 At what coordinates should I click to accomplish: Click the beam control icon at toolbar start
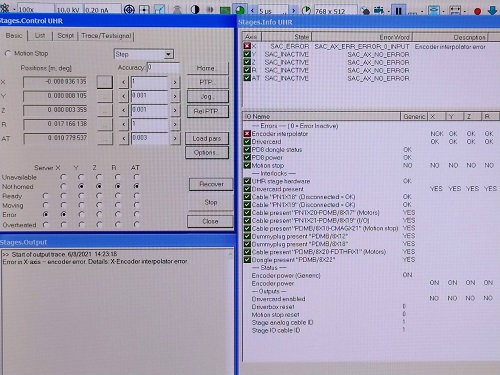coord(5,9)
